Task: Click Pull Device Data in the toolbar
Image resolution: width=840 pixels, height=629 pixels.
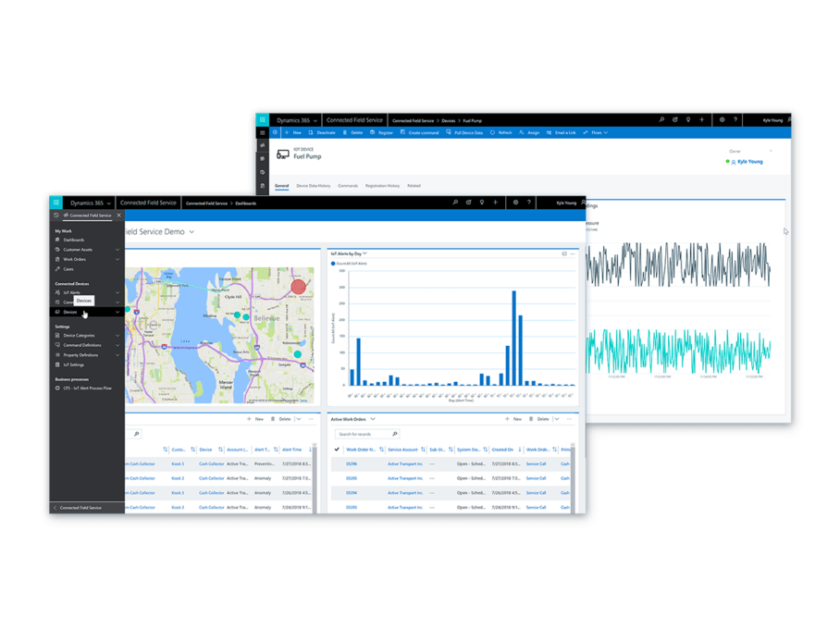Action: tap(464, 132)
